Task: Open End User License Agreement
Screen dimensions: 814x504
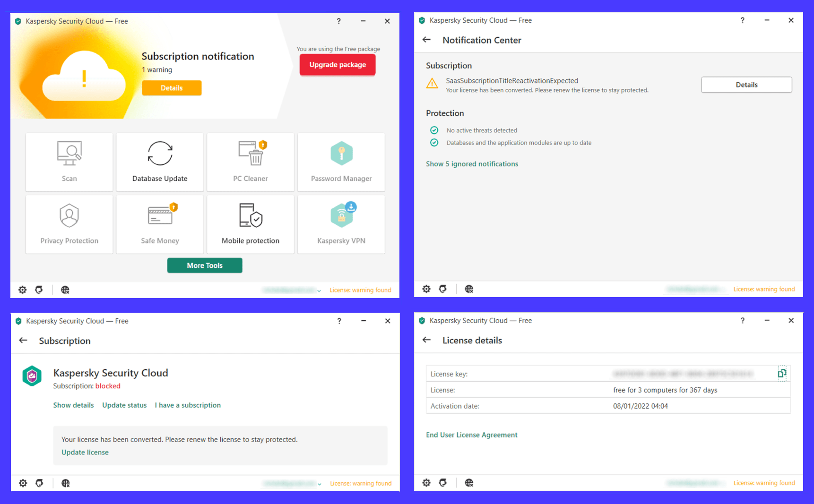Action: click(x=471, y=435)
